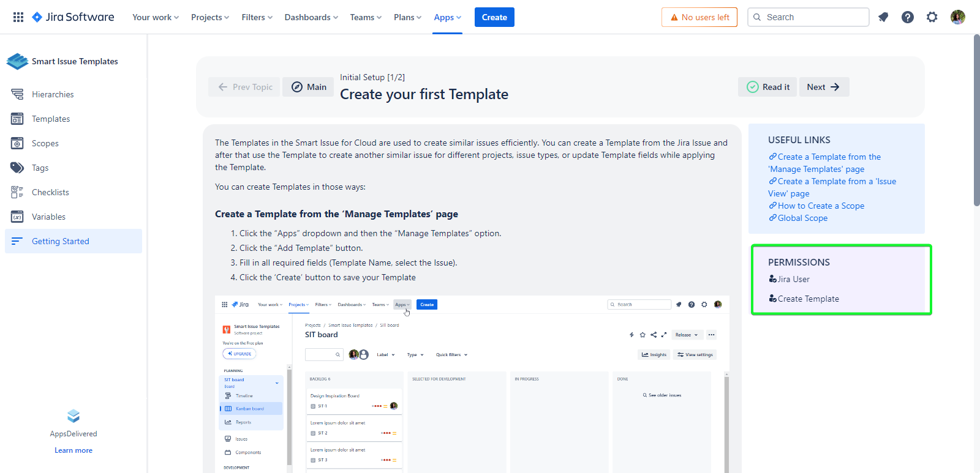Open the Dashboards dropdown
Screen dimensions: 980x473
(311, 17)
